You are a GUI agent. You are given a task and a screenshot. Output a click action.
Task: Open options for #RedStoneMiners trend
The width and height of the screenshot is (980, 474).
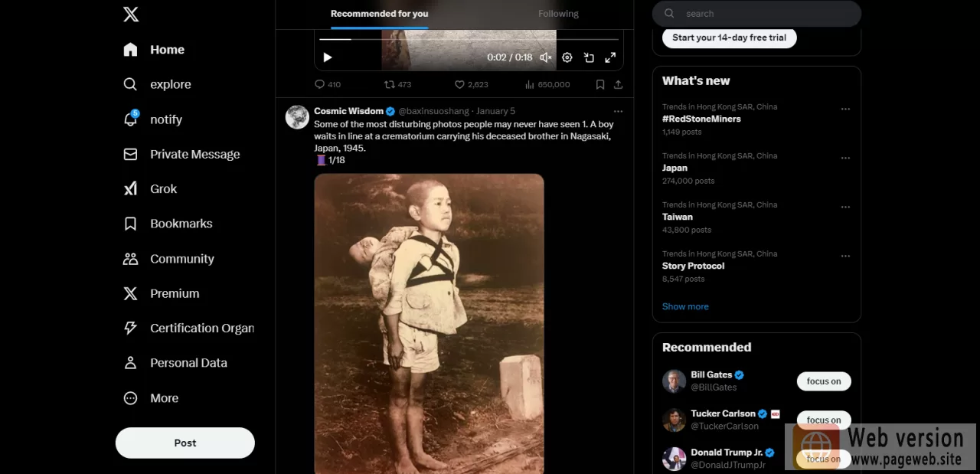point(845,109)
